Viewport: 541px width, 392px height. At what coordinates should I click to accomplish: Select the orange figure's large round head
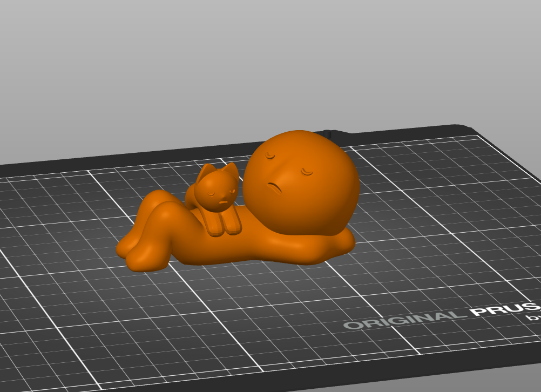point(301,183)
